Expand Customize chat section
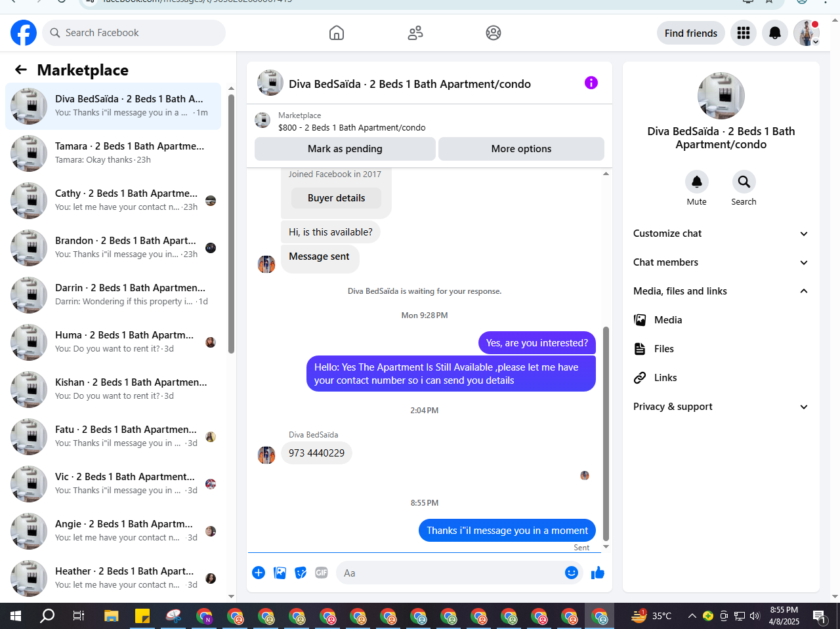Screen dimensions: 840x629 (721, 233)
